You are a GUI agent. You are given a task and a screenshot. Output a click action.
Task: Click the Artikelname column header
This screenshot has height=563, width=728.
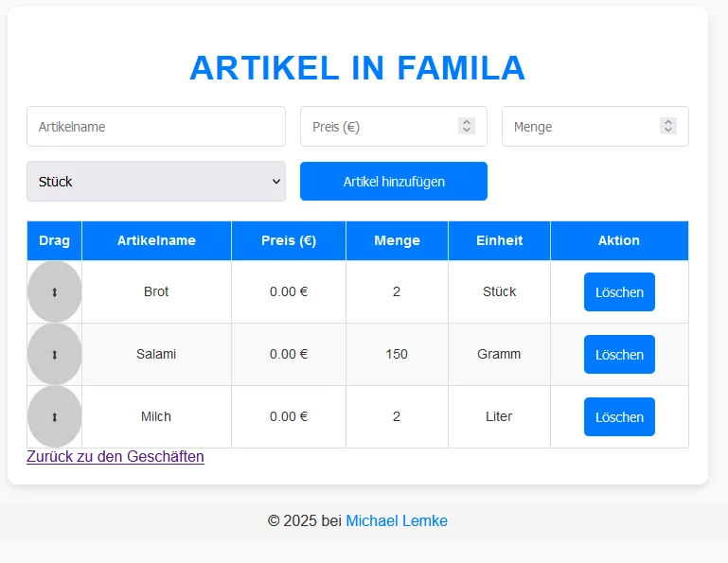click(x=156, y=240)
